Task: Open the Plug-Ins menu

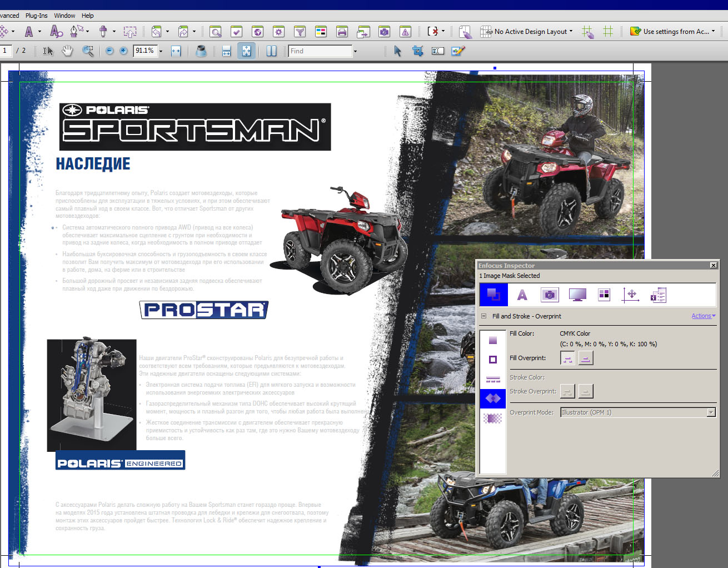Action: pos(36,16)
